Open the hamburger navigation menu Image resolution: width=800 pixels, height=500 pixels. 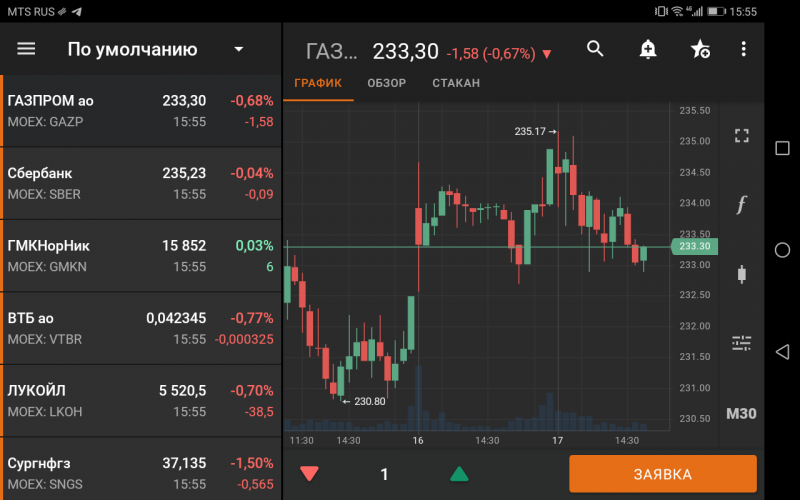point(26,49)
